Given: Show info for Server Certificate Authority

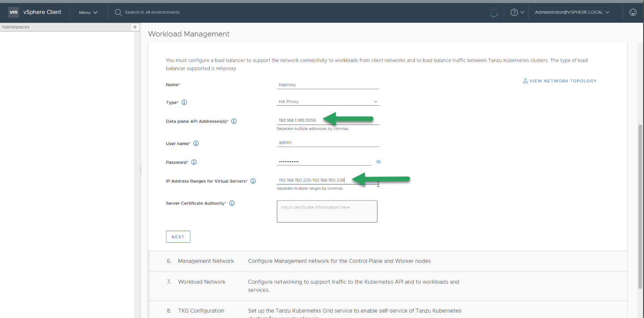Looking at the screenshot, I should point(232,203).
